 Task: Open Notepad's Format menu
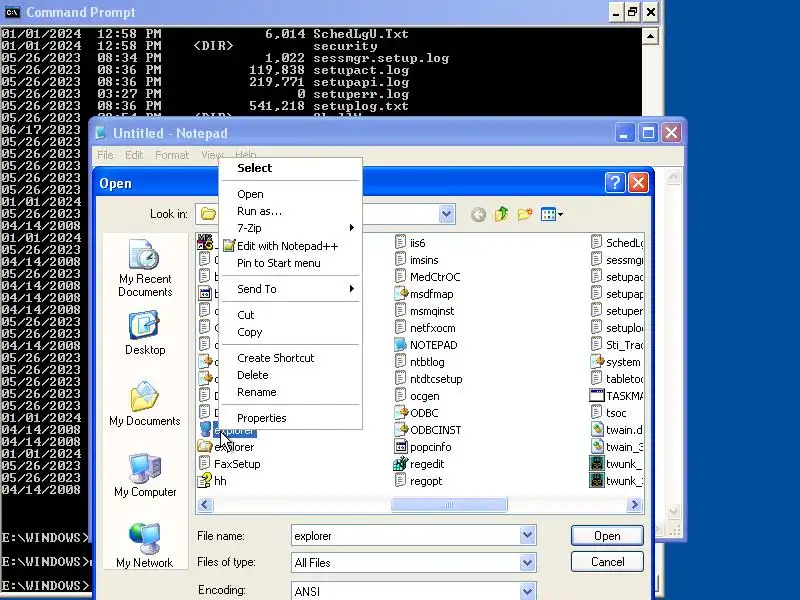172,155
